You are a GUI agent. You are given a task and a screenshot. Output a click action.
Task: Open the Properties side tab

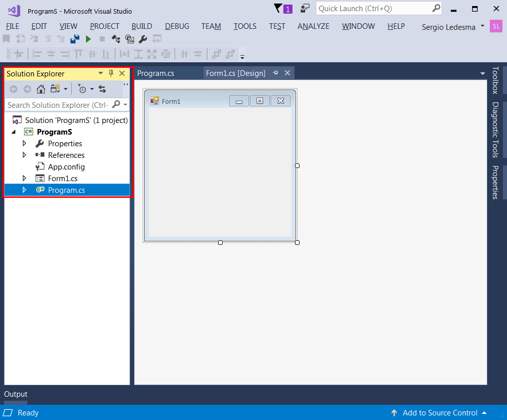pos(495,182)
